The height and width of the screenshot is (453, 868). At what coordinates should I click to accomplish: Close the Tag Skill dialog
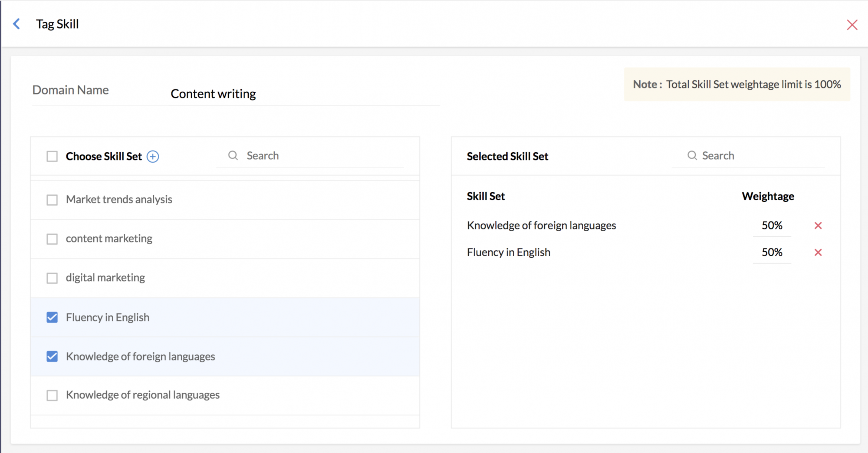[x=852, y=25]
